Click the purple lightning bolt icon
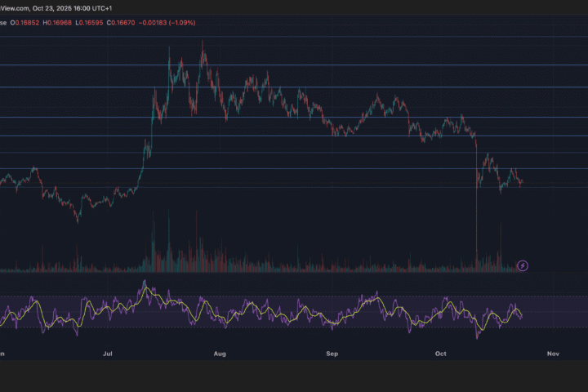This screenshot has width=588, height=392. [523, 265]
